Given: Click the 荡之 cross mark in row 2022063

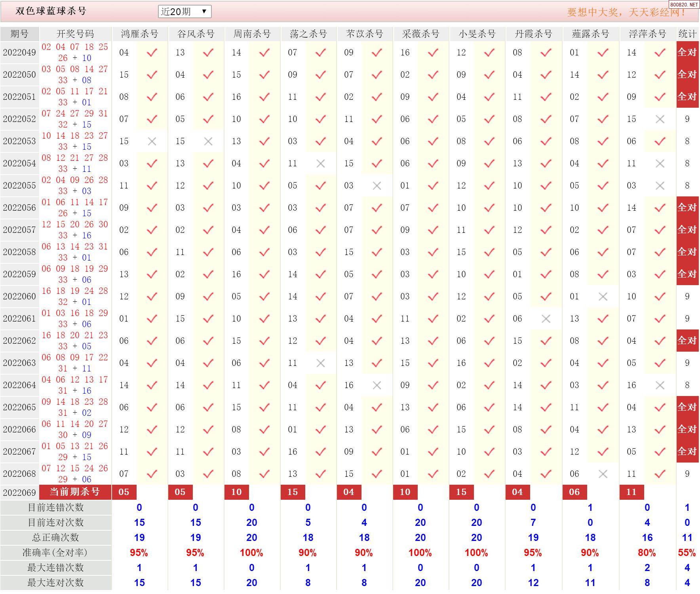Looking at the screenshot, I should point(321,363).
